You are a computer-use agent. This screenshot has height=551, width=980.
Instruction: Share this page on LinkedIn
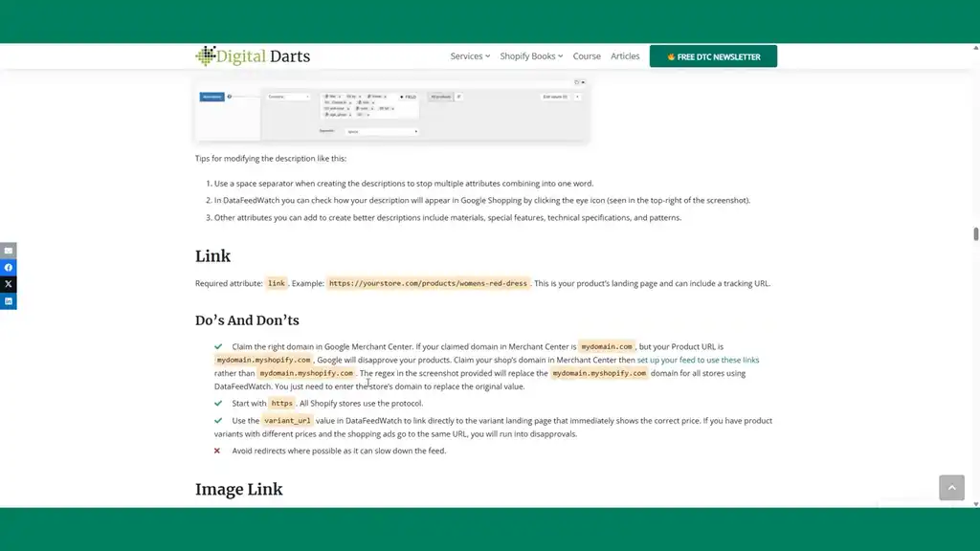[x=8, y=301]
